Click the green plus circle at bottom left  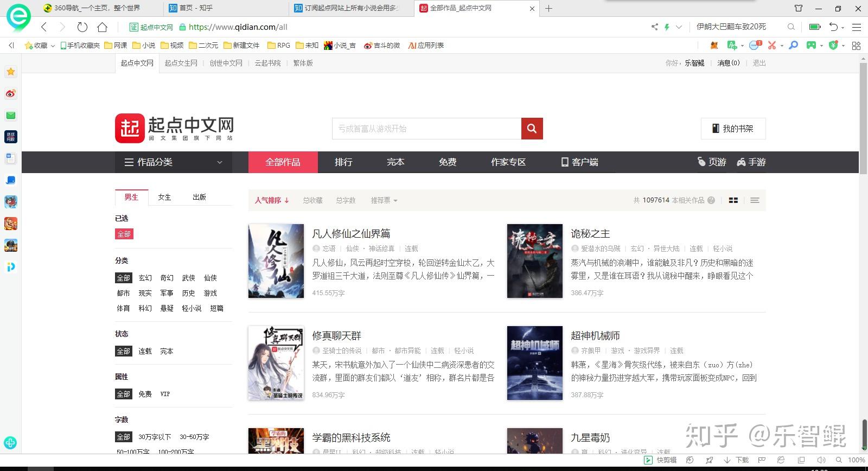10,443
